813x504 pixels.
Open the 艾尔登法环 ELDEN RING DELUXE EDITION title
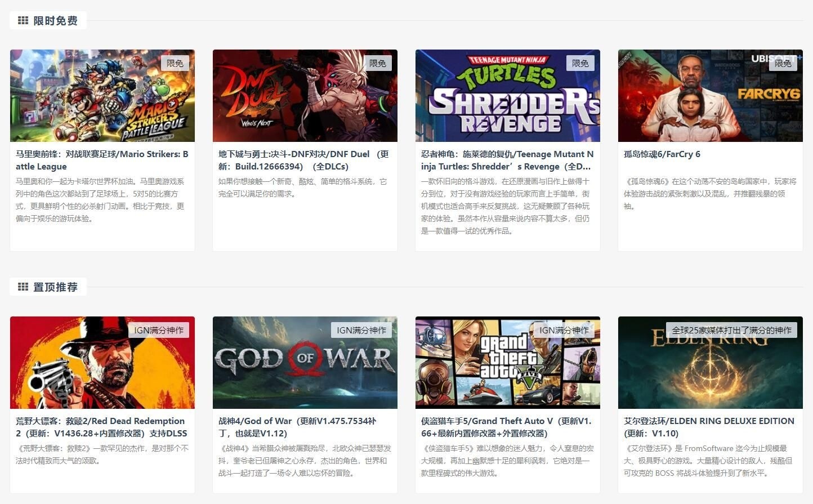[x=709, y=427]
